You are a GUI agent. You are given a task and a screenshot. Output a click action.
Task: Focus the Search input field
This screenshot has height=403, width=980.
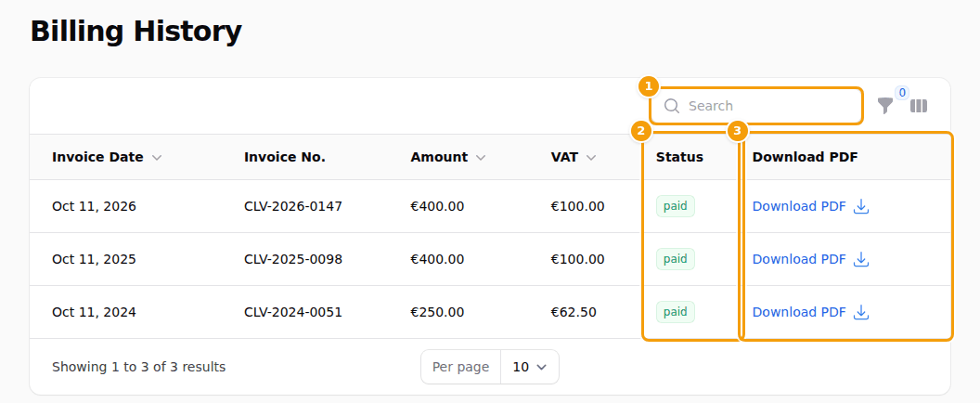click(x=756, y=106)
